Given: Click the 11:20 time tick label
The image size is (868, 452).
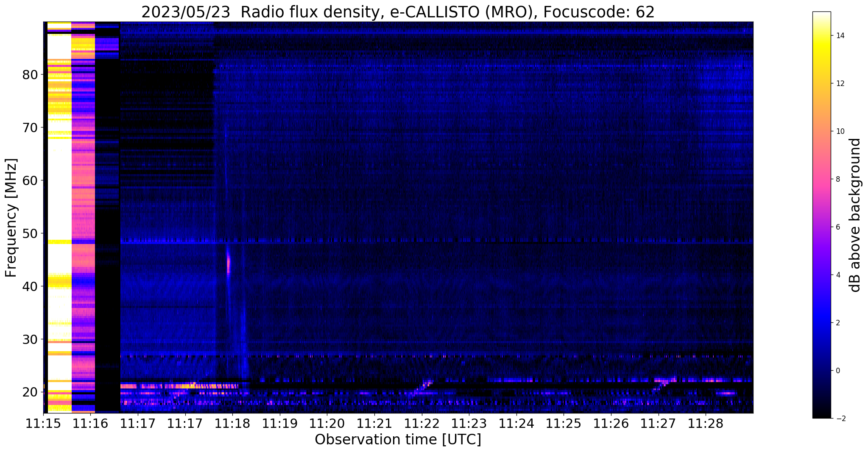Looking at the screenshot, I should tap(327, 423).
